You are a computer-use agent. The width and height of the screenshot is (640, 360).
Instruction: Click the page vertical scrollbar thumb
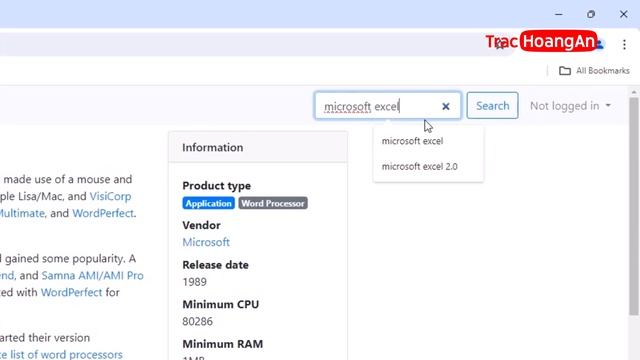click(x=633, y=206)
